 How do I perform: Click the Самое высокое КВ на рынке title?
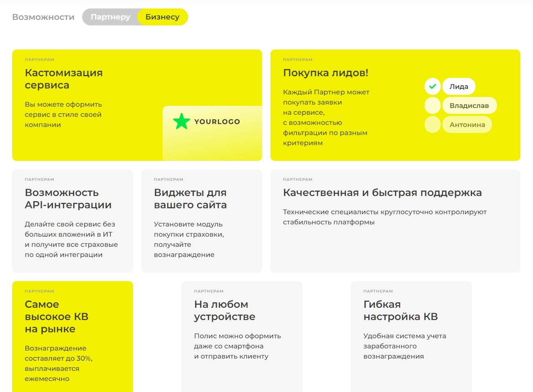click(56, 317)
